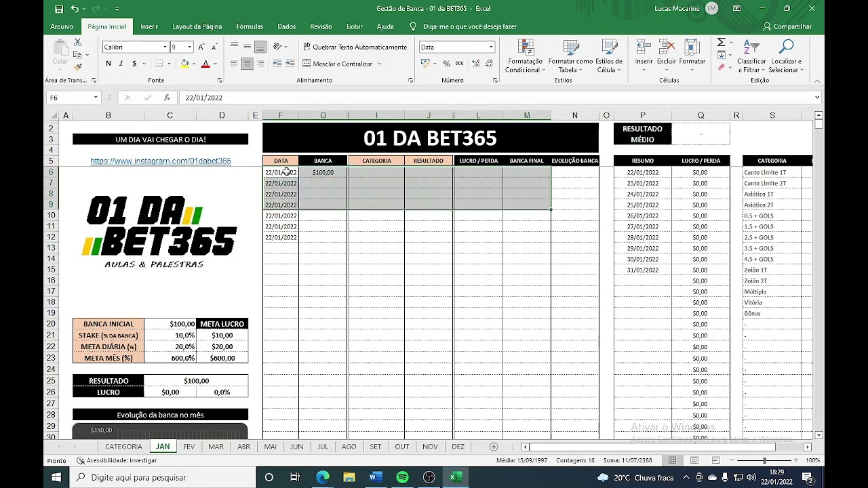Apply underline with the S button
This screenshot has width=868, height=488.
point(134,64)
